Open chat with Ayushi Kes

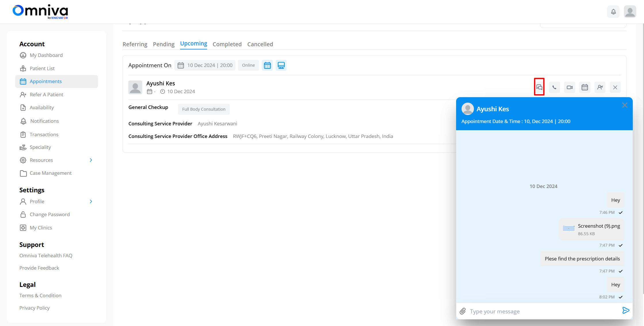point(539,87)
